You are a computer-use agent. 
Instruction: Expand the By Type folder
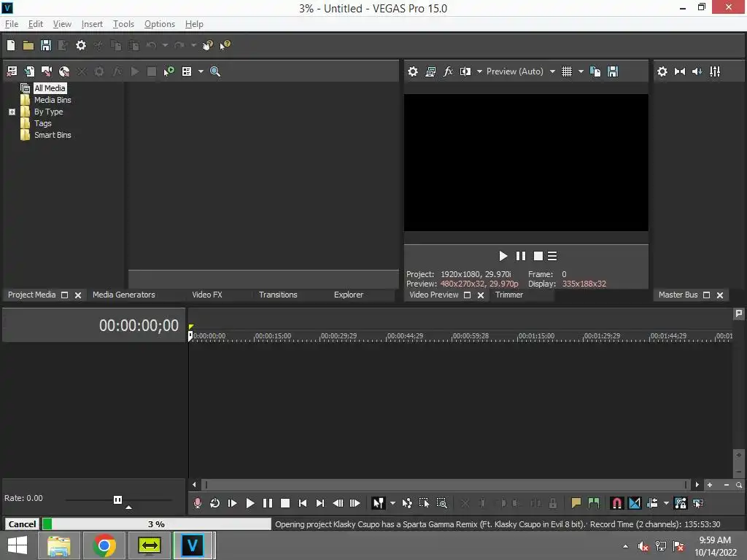click(12, 112)
